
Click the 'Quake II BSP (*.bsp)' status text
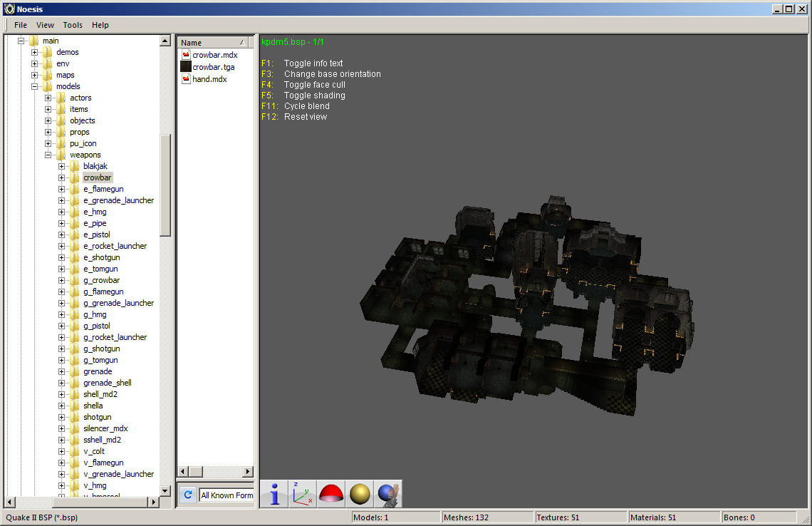(x=41, y=517)
